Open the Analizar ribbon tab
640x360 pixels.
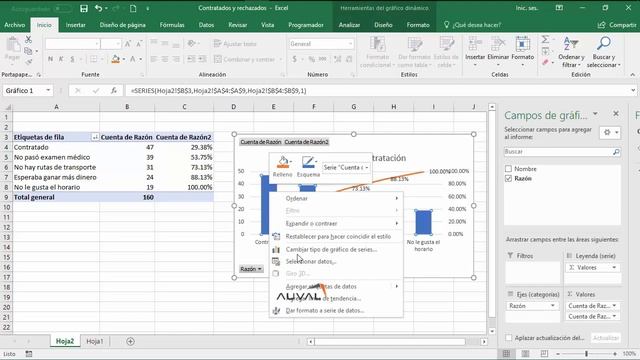(349, 25)
